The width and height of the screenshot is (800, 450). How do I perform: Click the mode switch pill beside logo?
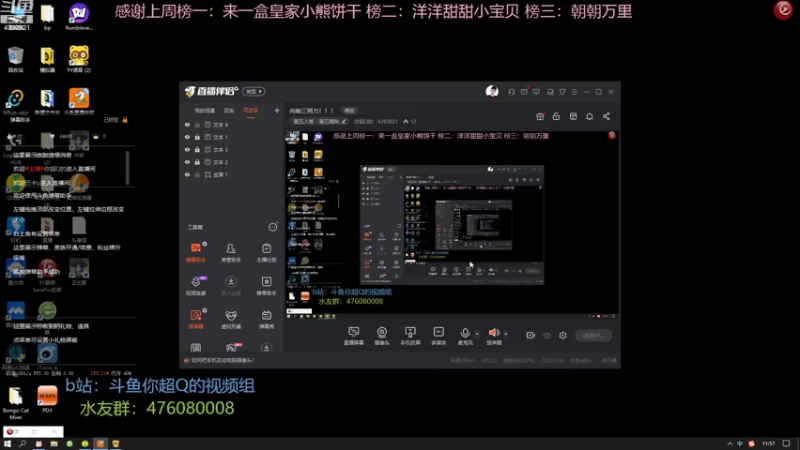[x=254, y=91]
